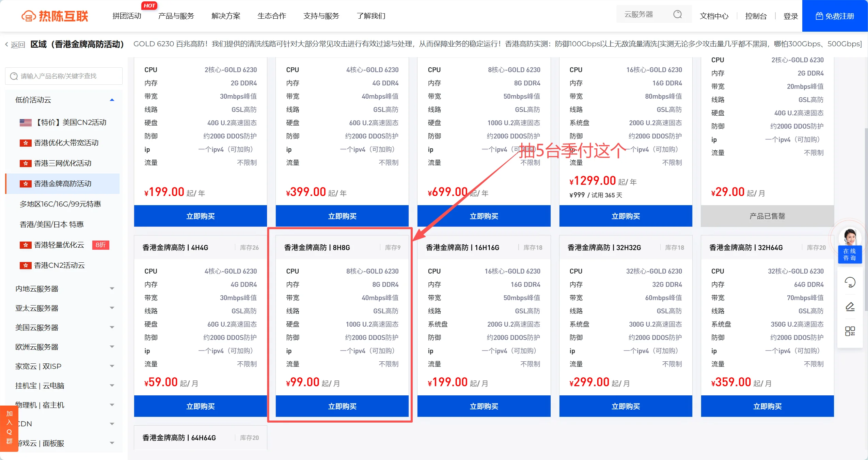Open the 了解我们 menu

coord(371,16)
